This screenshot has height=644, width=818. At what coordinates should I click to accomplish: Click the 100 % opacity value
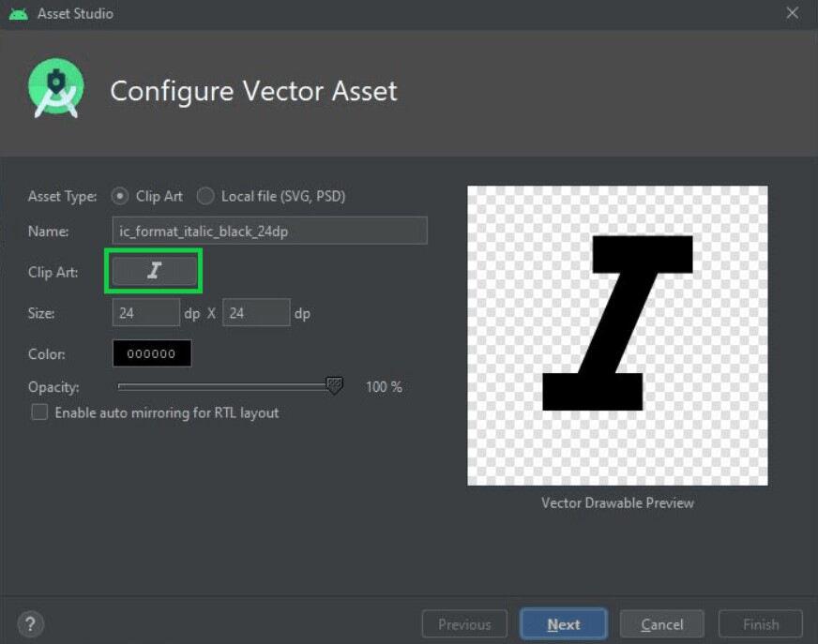pos(384,386)
